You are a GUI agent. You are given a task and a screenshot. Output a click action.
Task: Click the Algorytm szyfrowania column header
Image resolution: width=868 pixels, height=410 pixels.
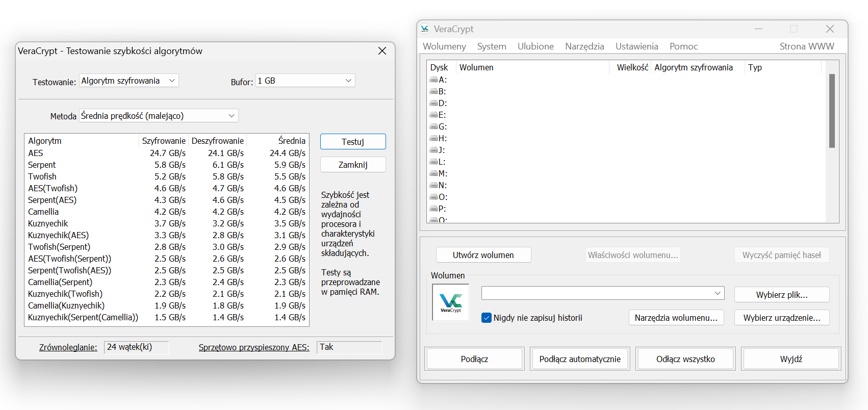693,67
